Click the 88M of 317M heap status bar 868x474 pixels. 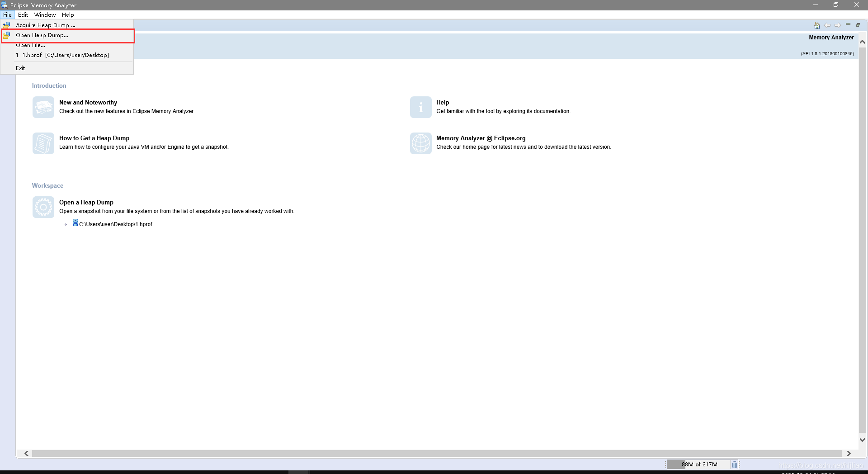pyautogui.click(x=699, y=465)
